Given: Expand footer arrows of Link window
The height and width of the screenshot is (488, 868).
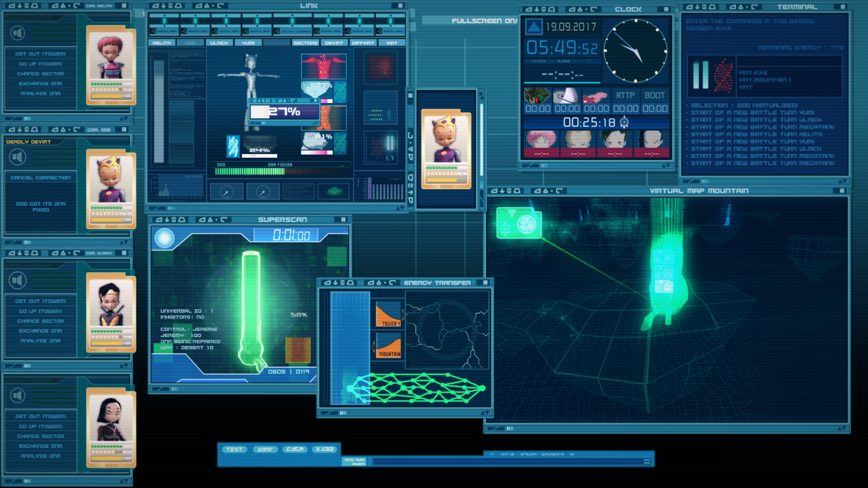Looking at the screenshot, I should point(400,208).
